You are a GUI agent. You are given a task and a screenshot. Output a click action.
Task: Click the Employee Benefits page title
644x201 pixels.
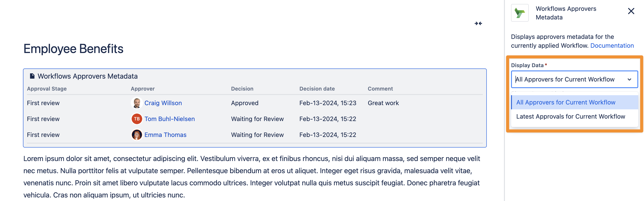click(x=73, y=49)
